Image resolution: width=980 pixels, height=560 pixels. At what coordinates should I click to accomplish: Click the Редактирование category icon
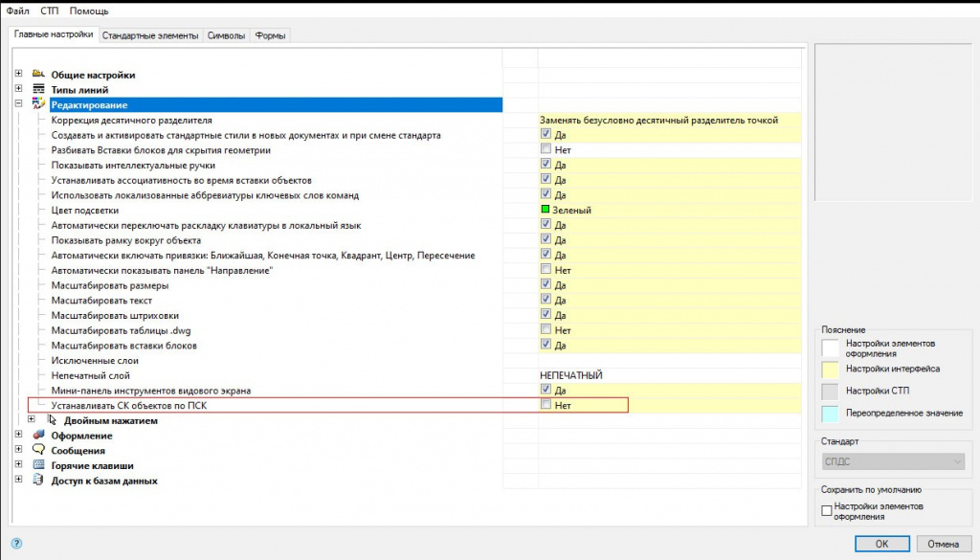(38, 103)
